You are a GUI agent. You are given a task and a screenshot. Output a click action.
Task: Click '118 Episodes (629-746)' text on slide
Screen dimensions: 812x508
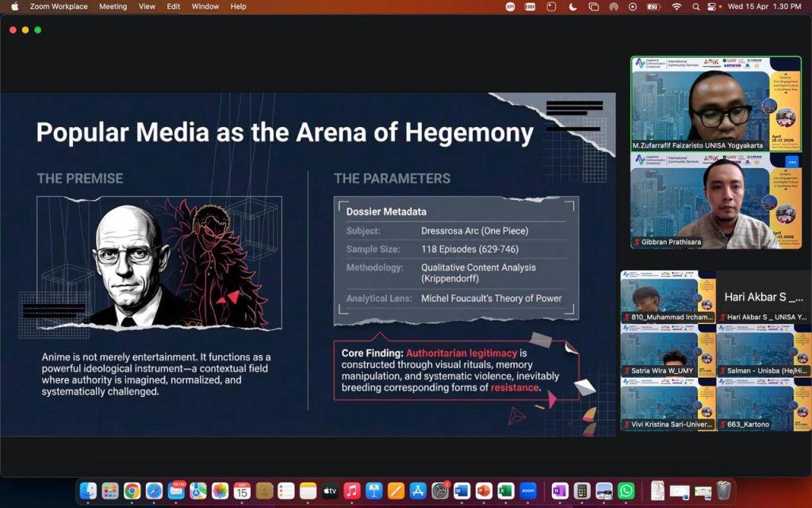point(469,249)
